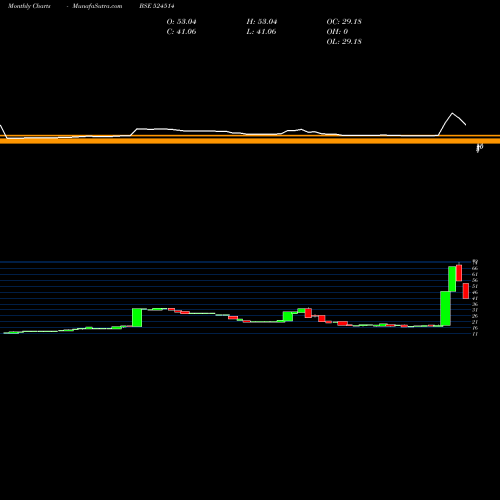Select the high value "H: 53.04"
This screenshot has height=500, width=500.
(x=262, y=22)
